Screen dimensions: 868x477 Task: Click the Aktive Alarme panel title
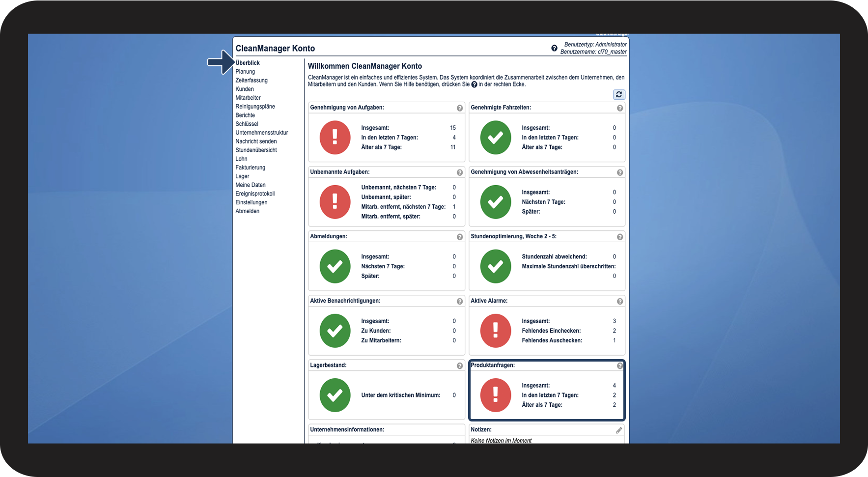pyautogui.click(x=489, y=301)
